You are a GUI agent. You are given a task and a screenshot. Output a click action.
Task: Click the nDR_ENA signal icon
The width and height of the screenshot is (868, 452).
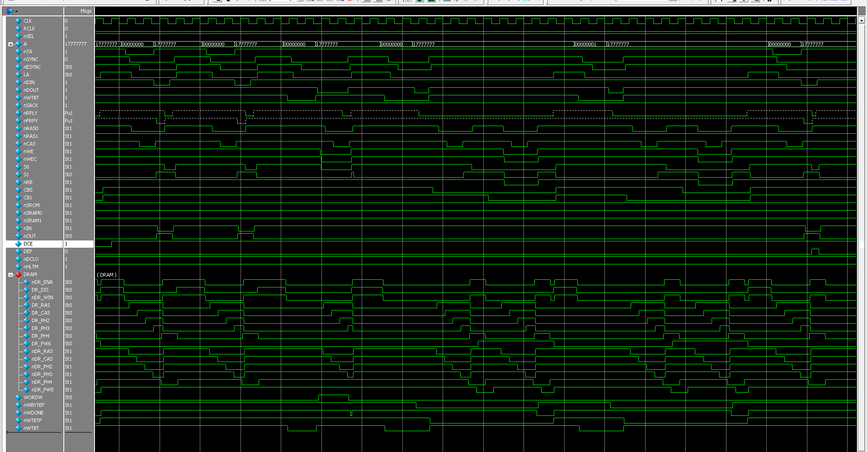(x=26, y=282)
